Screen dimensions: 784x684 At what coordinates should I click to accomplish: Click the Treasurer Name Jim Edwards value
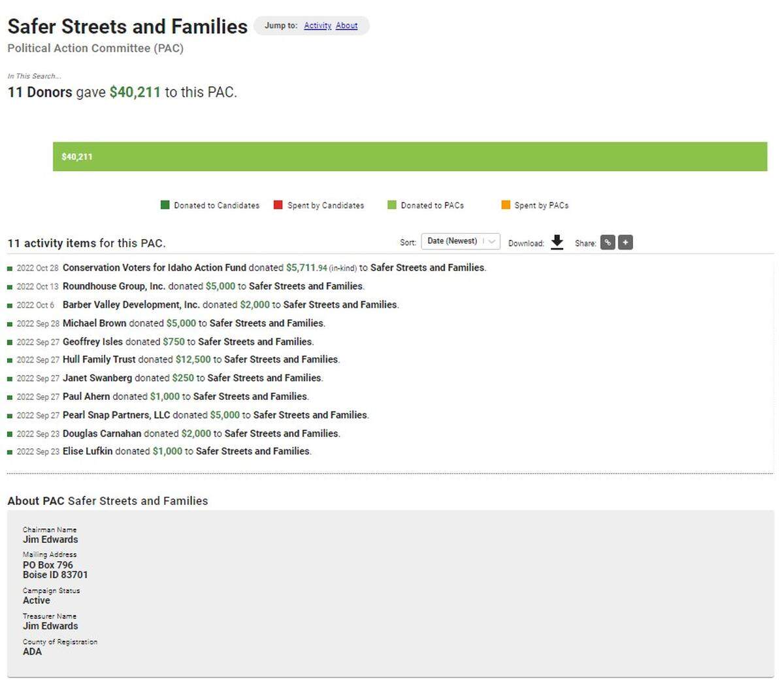tap(50, 626)
